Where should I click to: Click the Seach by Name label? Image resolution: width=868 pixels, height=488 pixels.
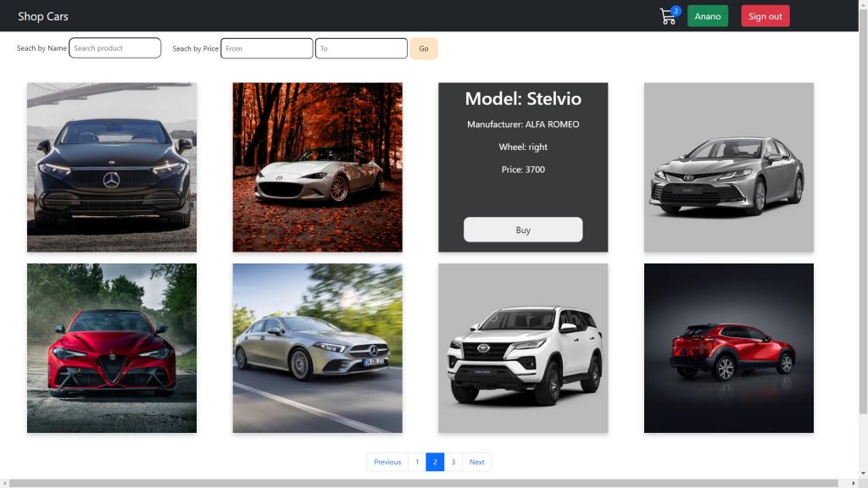coord(42,48)
